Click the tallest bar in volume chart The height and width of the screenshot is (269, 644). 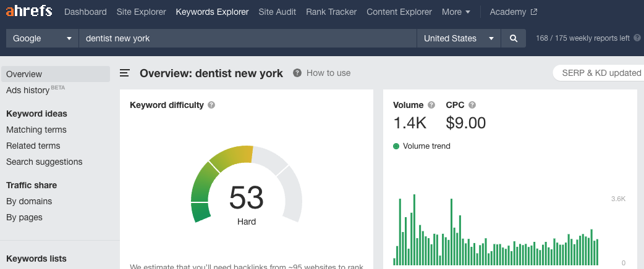coord(414,230)
